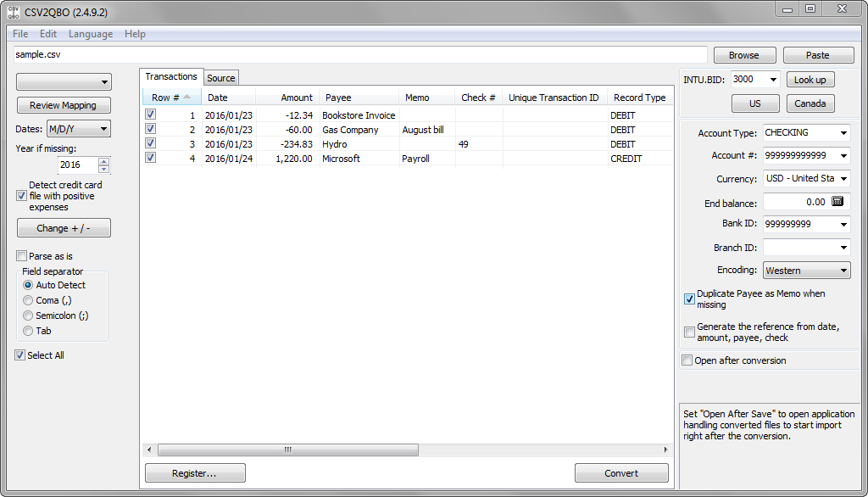Sort by Unique Transaction ID column header

pos(554,98)
